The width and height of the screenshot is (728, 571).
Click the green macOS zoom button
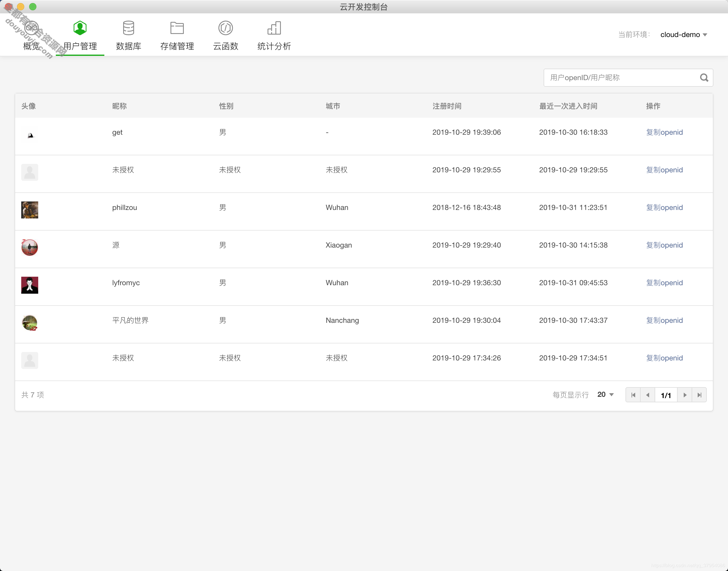coord(33,6)
